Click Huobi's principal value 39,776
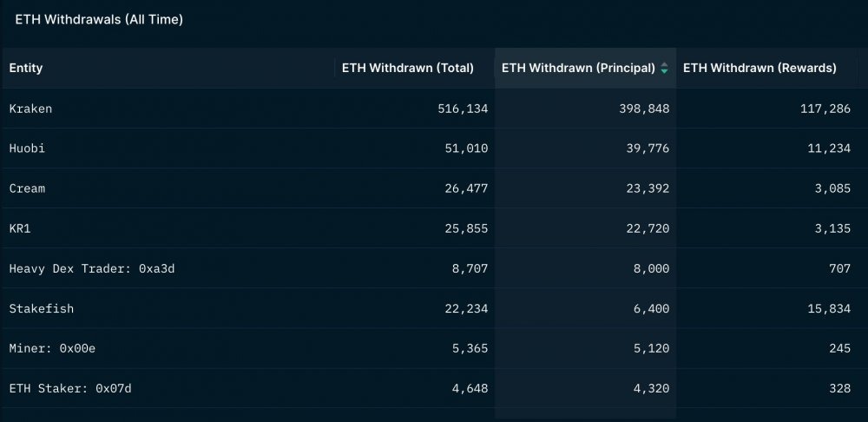This screenshot has height=422, width=868. tap(648, 148)
